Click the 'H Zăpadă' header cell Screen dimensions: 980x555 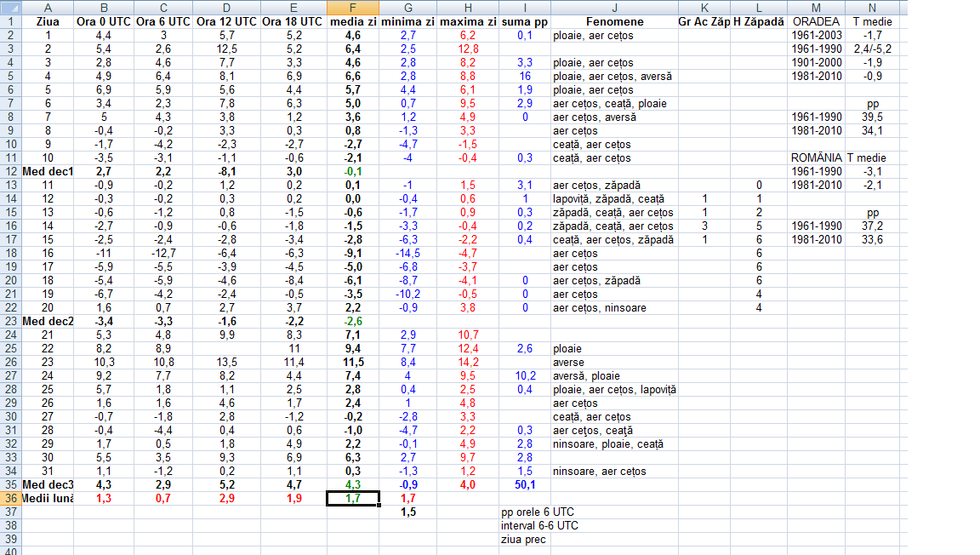point(759,22)
